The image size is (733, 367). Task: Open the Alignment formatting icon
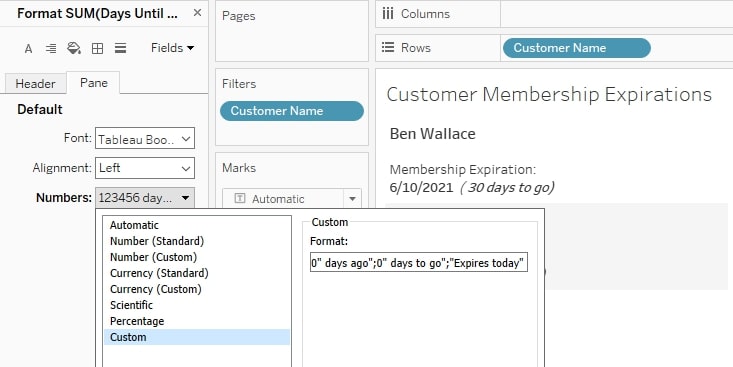click(51, 48)
